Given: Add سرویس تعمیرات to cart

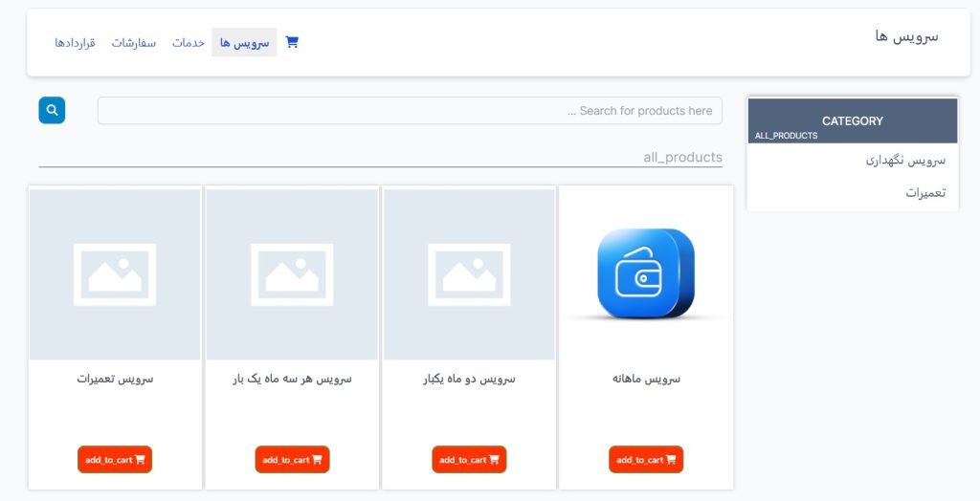Looking at the screenshot, I should click(115, 460).
